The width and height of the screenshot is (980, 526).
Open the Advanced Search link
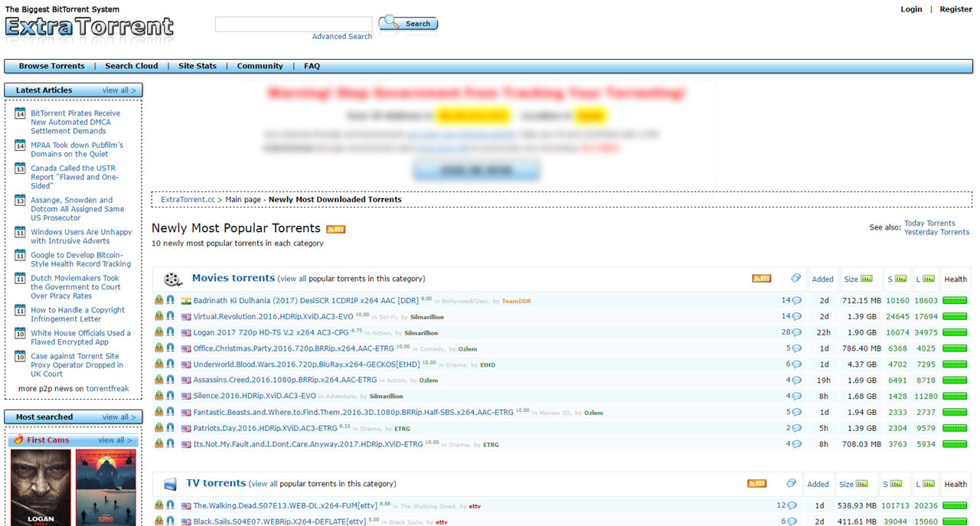coord(342,37)
